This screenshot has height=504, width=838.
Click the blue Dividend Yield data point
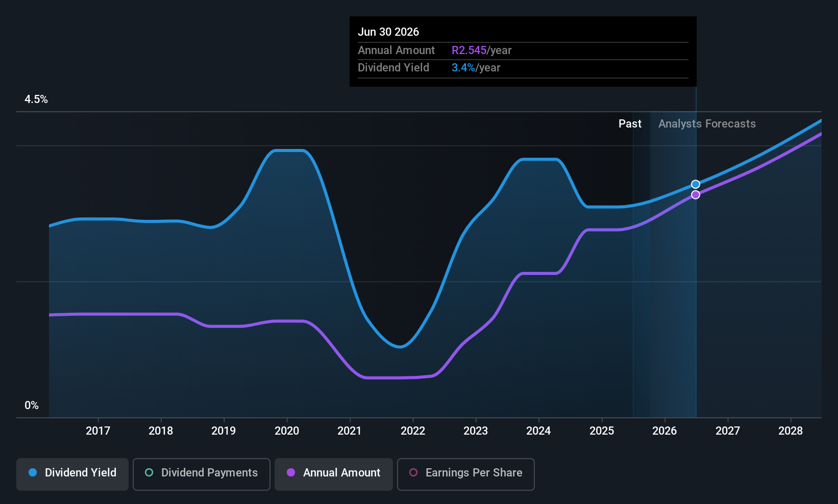click(696, 184)
